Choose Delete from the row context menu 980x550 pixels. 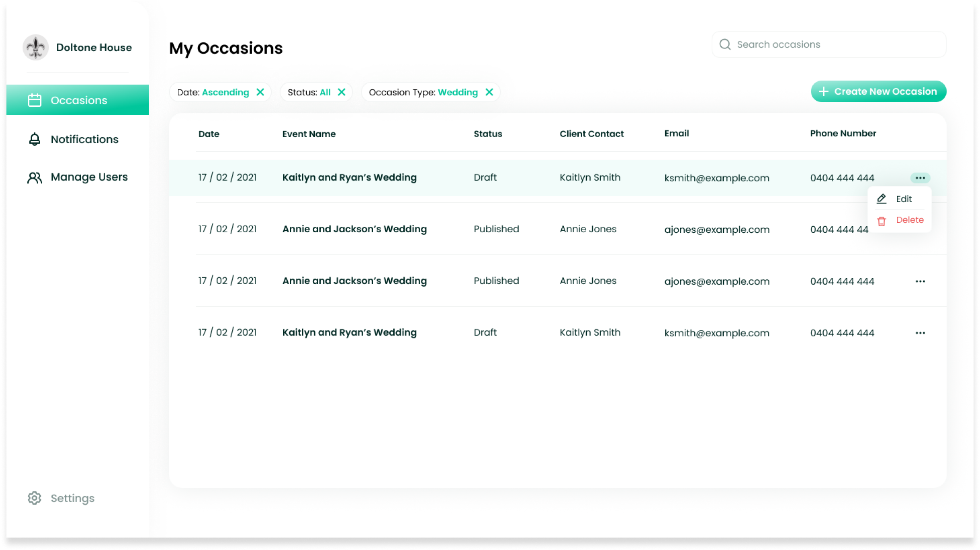(909, 220)
